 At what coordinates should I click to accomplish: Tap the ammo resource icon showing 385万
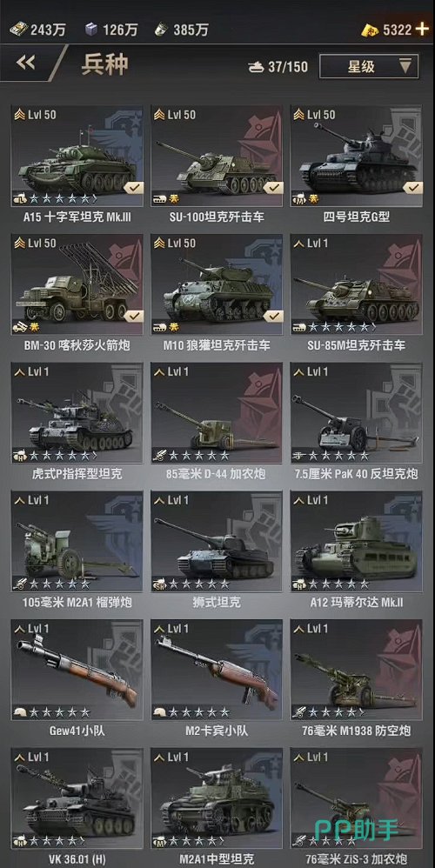point(161,30)
